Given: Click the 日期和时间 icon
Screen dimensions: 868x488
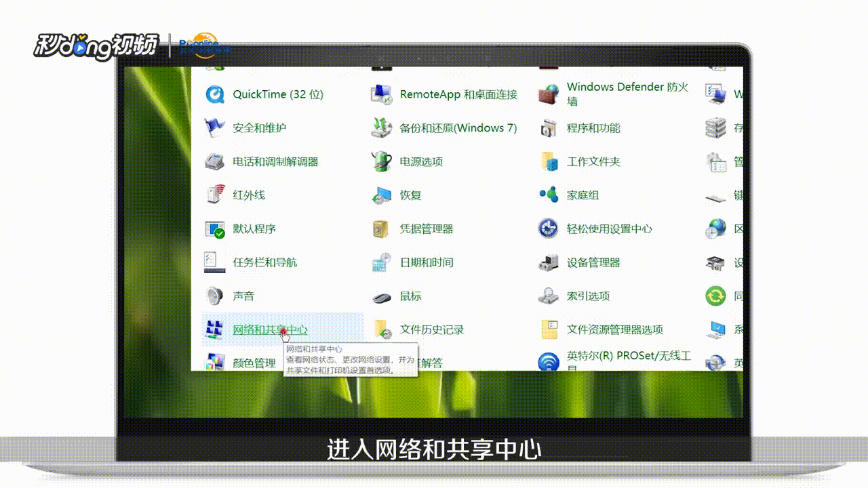Looking at the screenshot, I should coord(382,262).
